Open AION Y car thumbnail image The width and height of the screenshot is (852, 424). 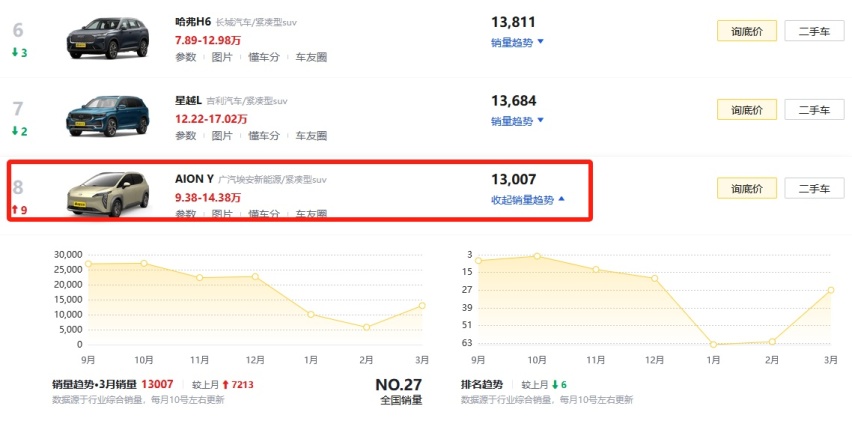coord(108,195)
